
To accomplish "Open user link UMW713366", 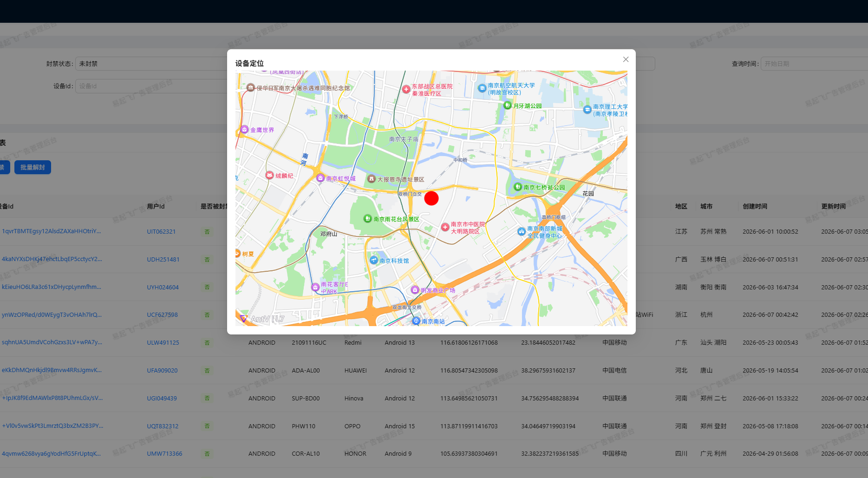I will tap(164, 453).
